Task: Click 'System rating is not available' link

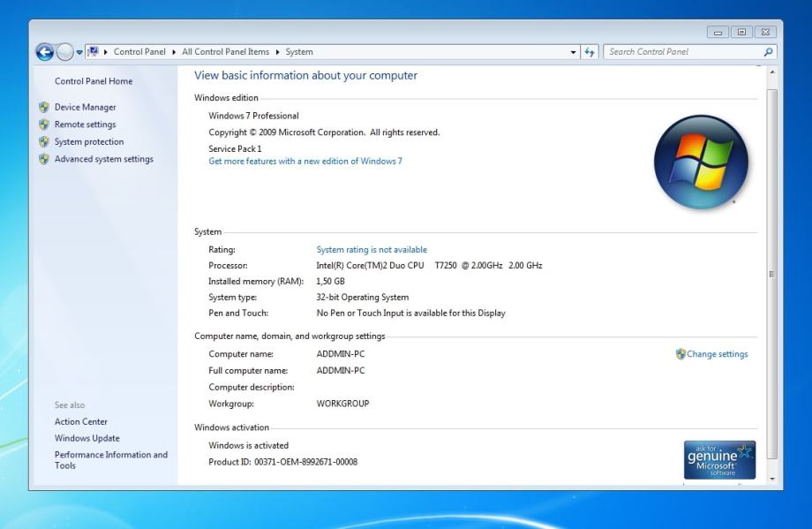Action: (x=372, y=250)
